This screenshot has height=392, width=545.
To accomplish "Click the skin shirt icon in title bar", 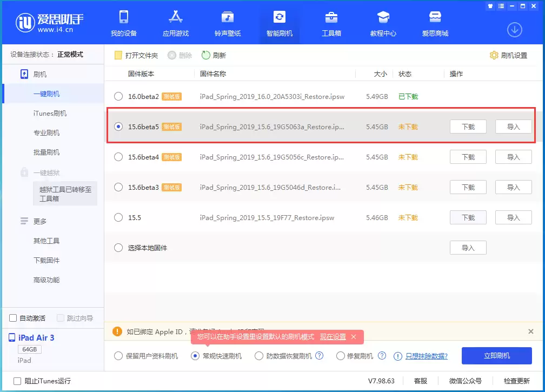I will [490, 6].
